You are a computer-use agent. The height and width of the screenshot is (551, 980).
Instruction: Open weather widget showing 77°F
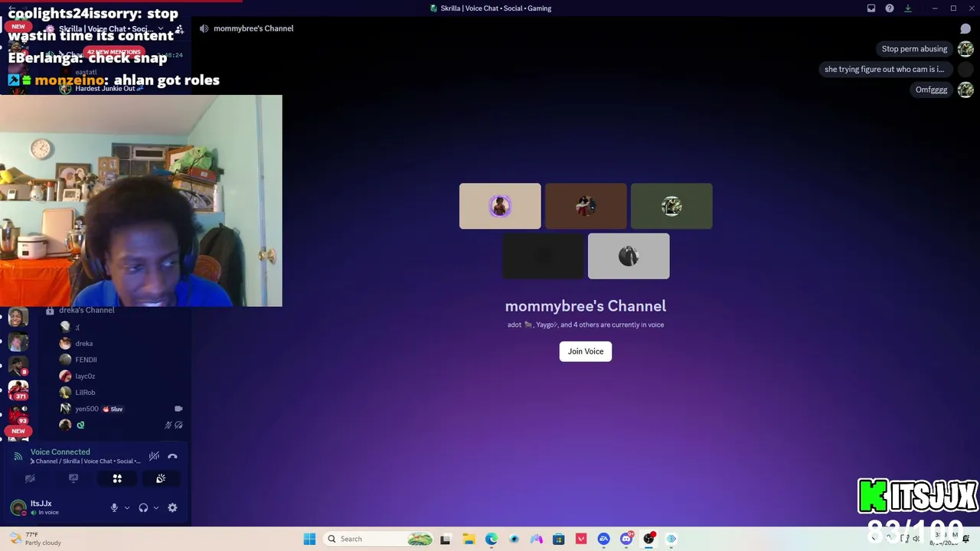[34, 539]
